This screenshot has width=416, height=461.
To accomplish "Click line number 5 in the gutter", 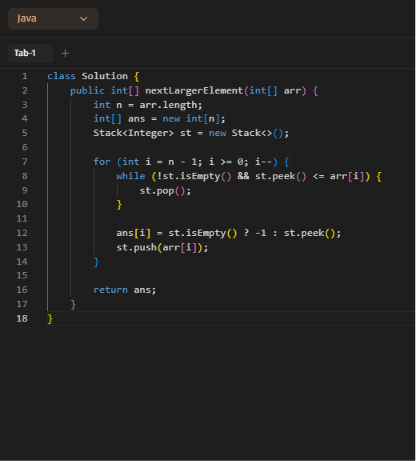I will (x=25, y=133).
